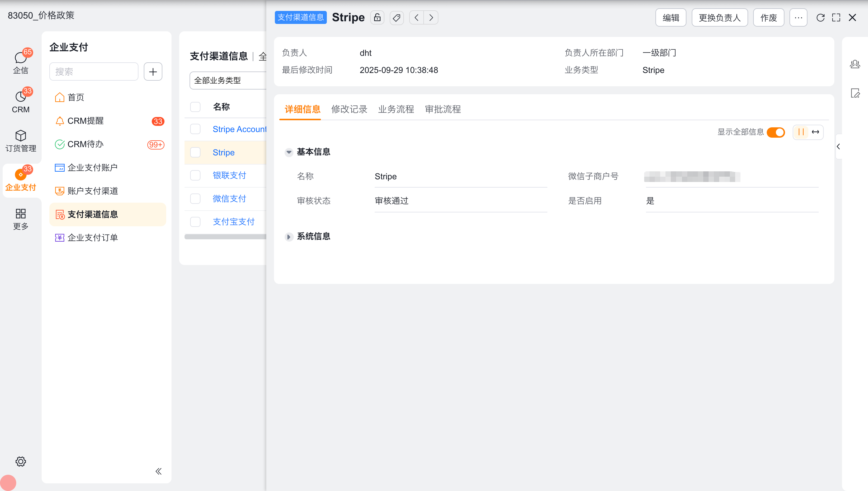This screenshot has width=868, height=491.
Task: Open the 微信支付 channel link
Action: pyautogui.click(x=229, y=199)
